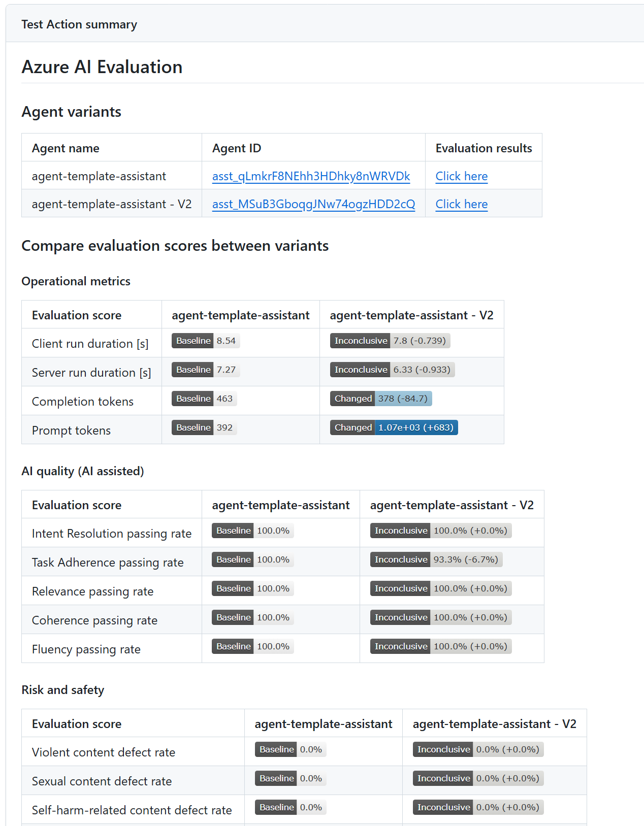This screenshot has width=644, height=826.
Task: Click the Inconclusive badge on Task Adherence row
Action: click(401, 559)
